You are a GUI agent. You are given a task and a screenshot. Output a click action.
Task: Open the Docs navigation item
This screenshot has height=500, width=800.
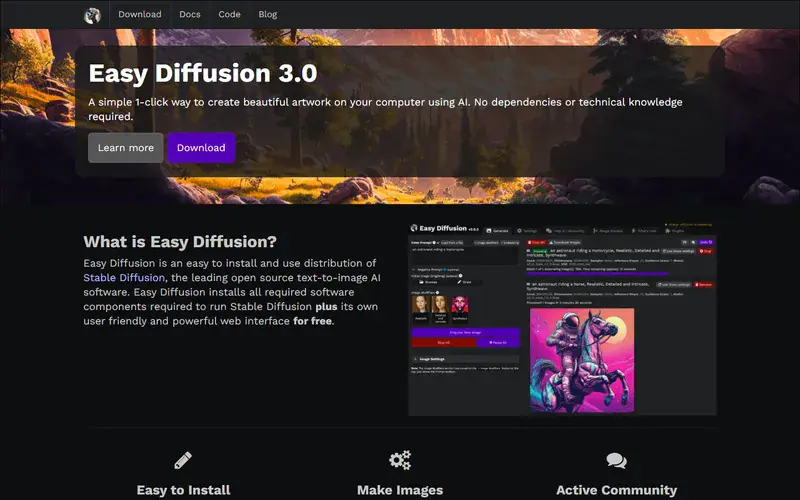[190, 14]
